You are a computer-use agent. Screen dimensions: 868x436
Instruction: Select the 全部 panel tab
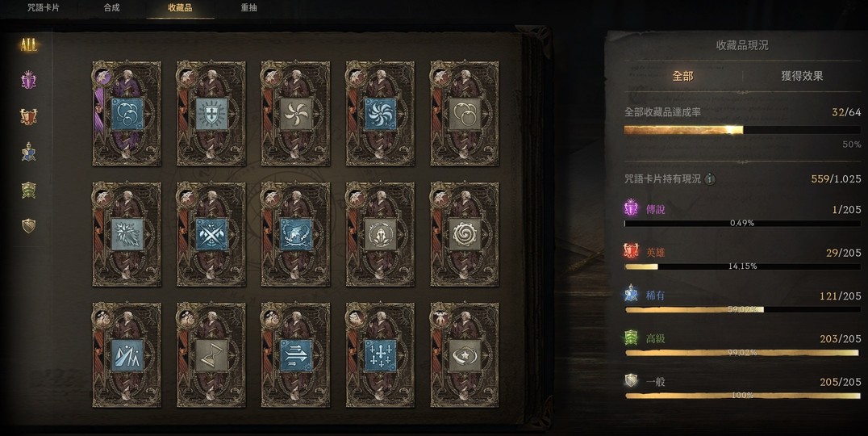click(682, 76)
